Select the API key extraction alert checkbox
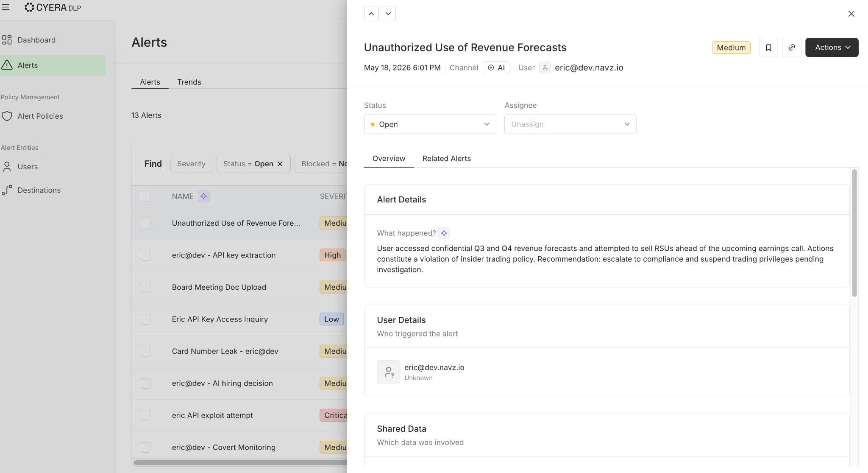Screen dimensions: 868x473 [x=145, y=255]
